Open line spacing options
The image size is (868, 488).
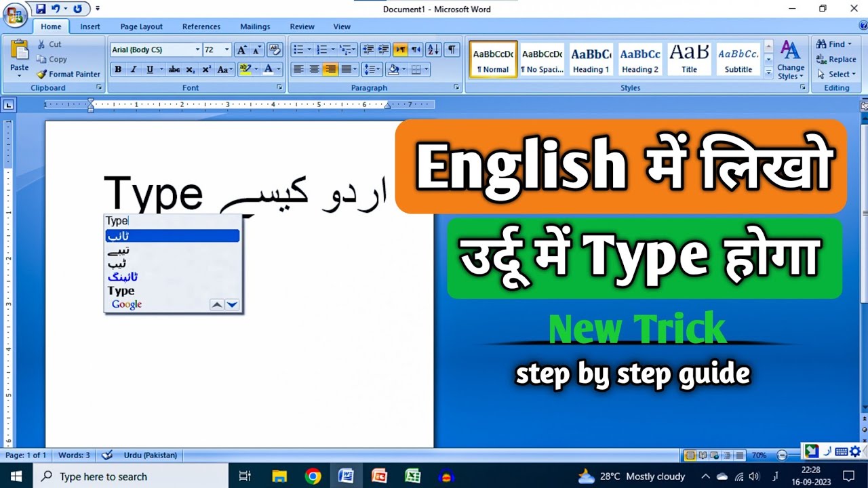pos(372,69)
